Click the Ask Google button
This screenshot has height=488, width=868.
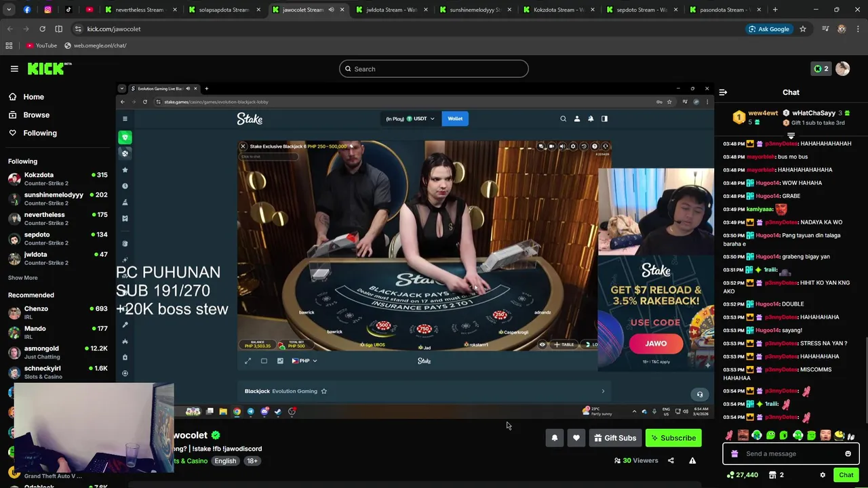point(768,29)
